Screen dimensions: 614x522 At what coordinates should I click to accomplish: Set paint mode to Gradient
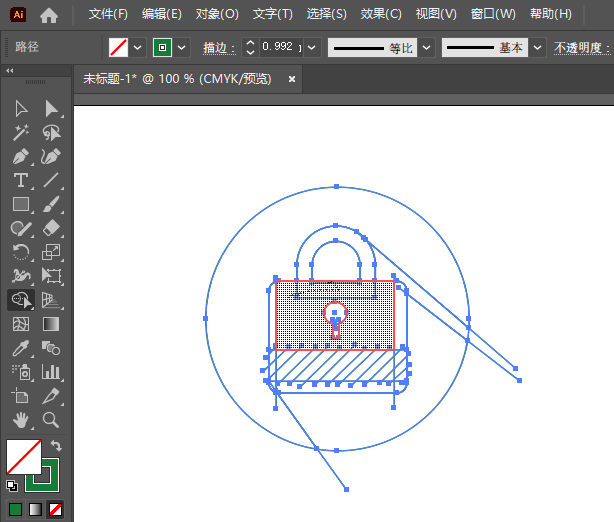pyautogui.click(x=35, y=509)
